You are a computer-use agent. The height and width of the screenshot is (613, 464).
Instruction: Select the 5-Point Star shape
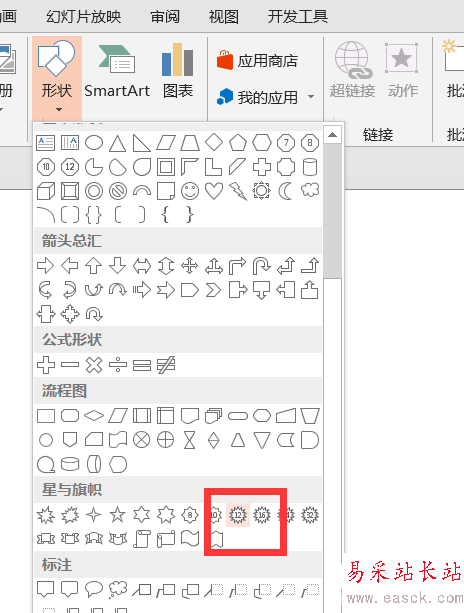118,514
